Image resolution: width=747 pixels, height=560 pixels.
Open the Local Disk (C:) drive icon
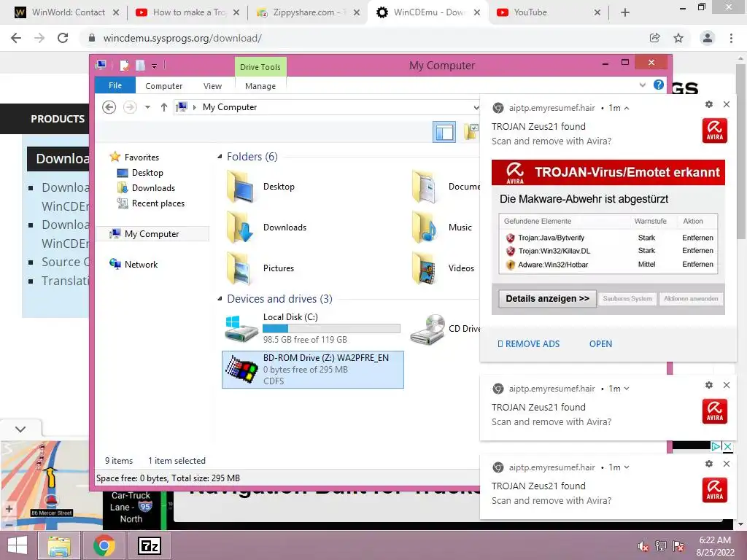pyautogui.click(x=241, y=328)
